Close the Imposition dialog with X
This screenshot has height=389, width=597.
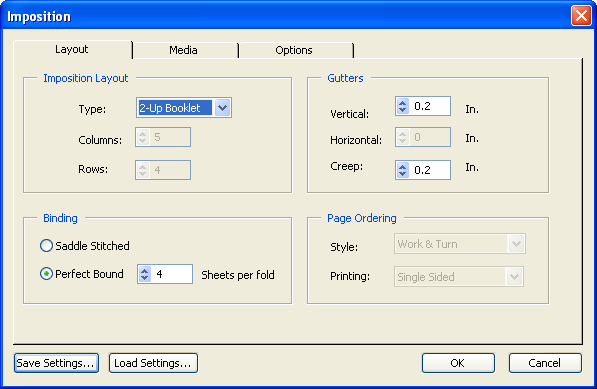pos(581,16)
